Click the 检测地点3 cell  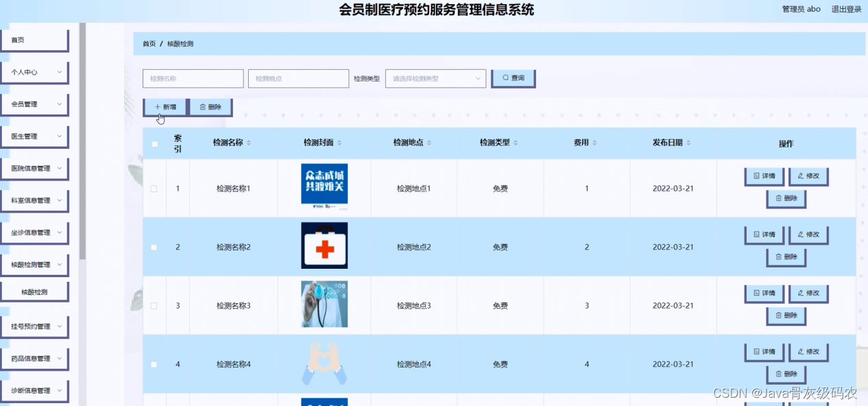pyautogui.click(x=413, y=306)
